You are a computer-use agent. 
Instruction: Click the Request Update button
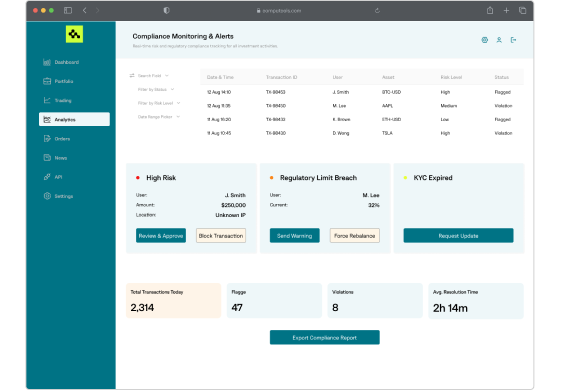[x=458, y=236]
